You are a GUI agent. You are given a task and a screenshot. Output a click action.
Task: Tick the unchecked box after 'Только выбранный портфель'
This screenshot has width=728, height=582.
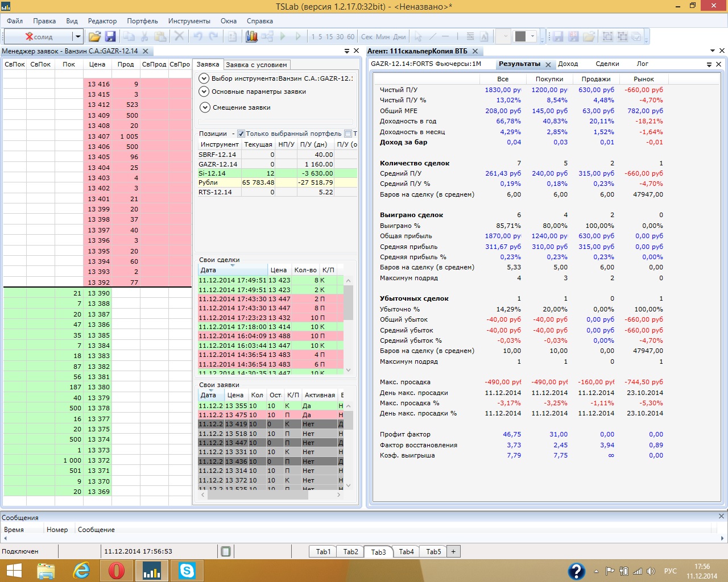point(348,134)
